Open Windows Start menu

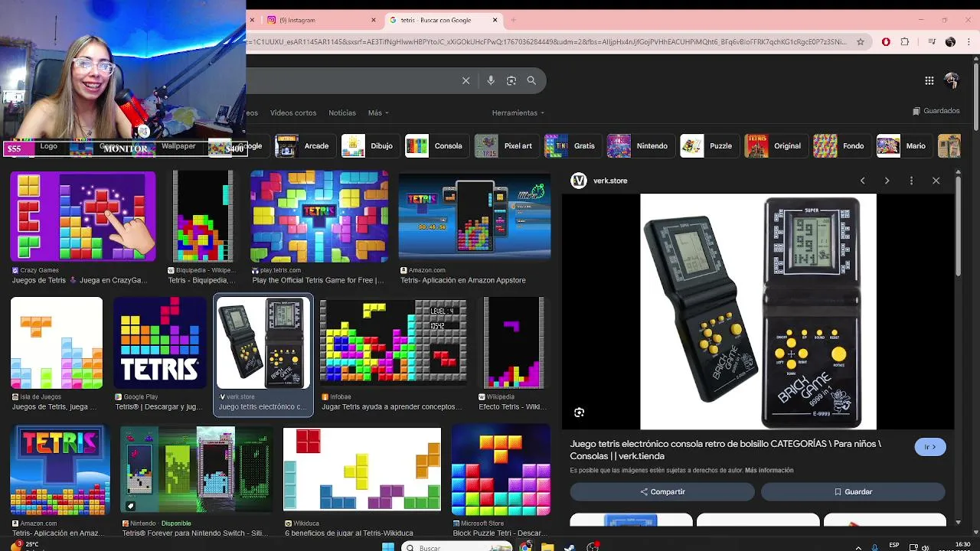click(388, 546)
